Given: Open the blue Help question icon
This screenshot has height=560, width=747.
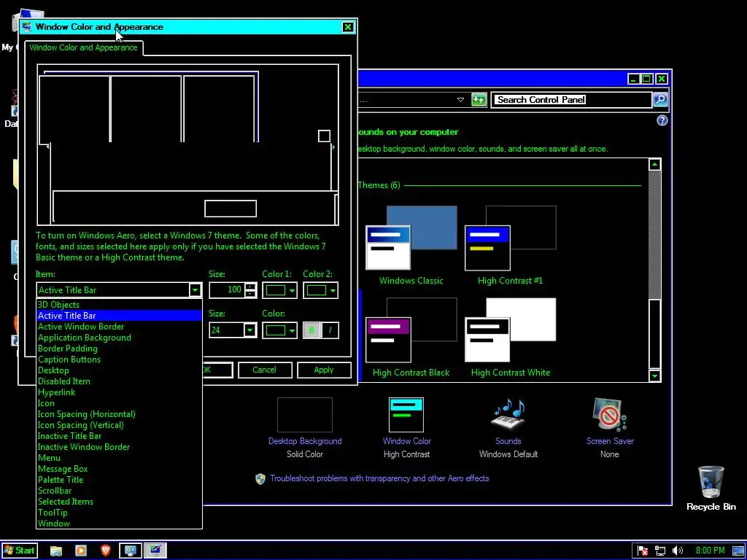Looking at the screenshot, I should 662,120.
